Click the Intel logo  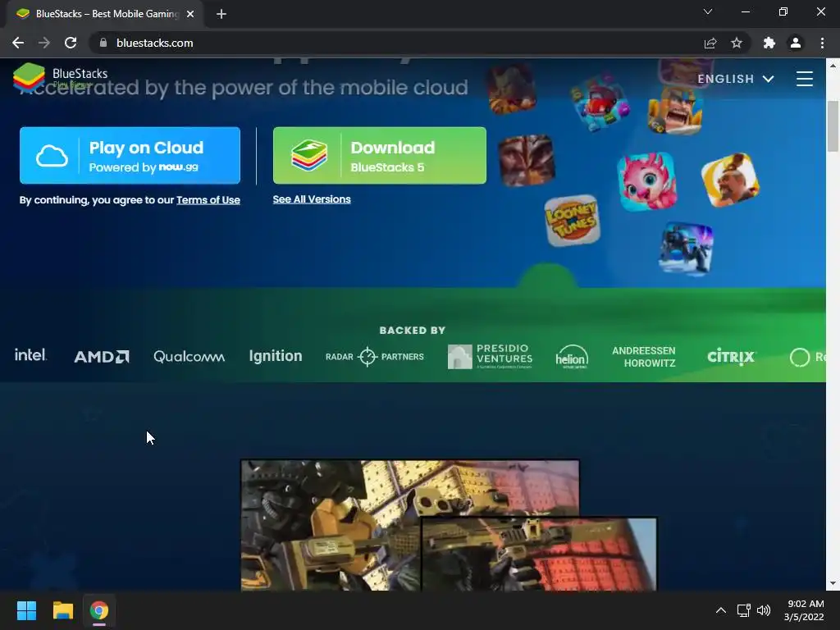(x=30, y=355)
